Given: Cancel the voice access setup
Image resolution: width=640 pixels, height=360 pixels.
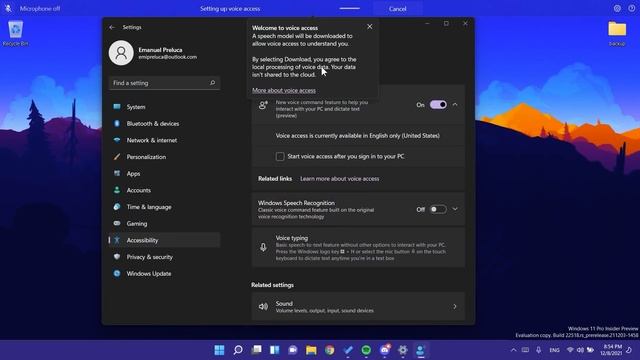Looking at the screenshot, I should pos(397,9).
